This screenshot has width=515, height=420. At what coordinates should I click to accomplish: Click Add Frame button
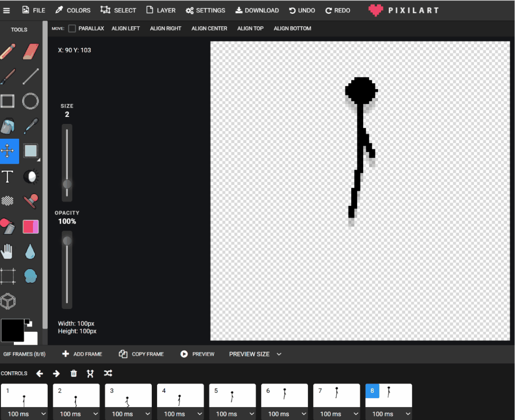tap(82, 354)
